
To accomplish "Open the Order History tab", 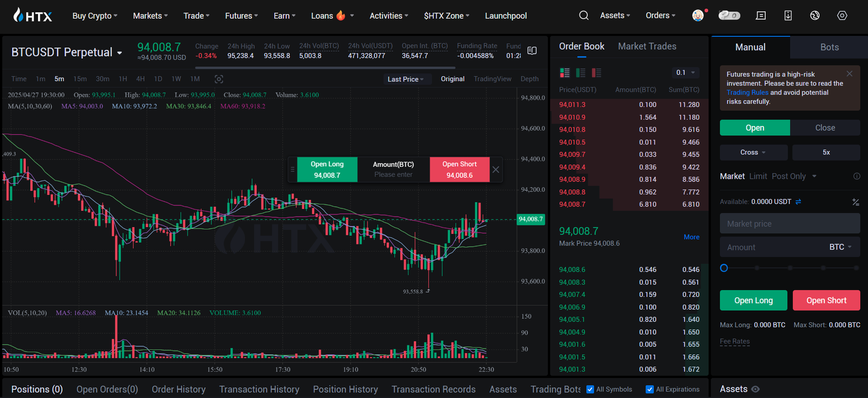I will (x=178, y=389).
